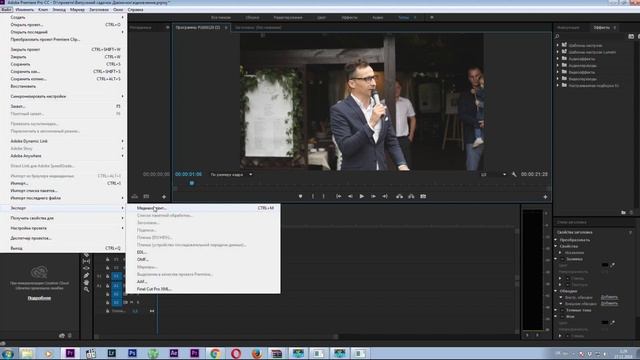
Task: Choose Медиаконтент... in the Export submenu
Action: [x=203, y=208]
